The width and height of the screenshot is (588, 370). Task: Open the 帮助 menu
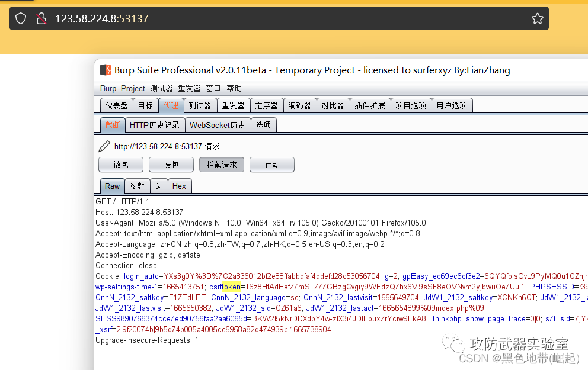point(234,88)
